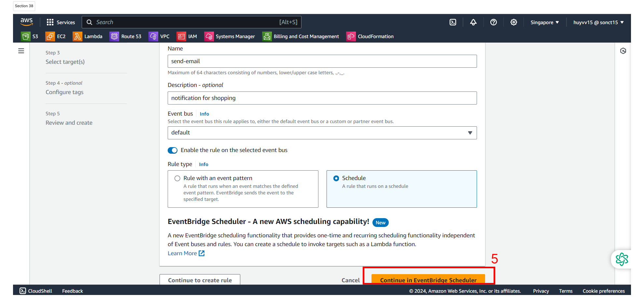Go to Step 5 Review and create
This screenshot has width=644, height=308.
(69, 123)
